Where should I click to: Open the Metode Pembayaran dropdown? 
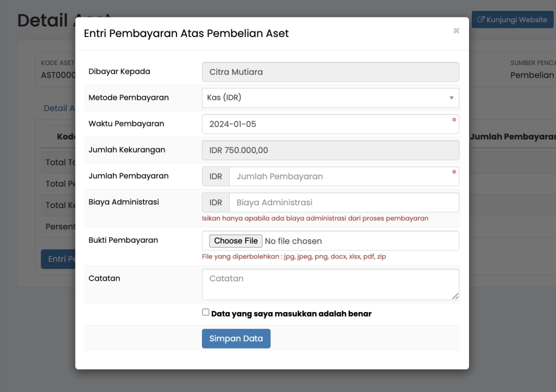[x=330, y=98]
